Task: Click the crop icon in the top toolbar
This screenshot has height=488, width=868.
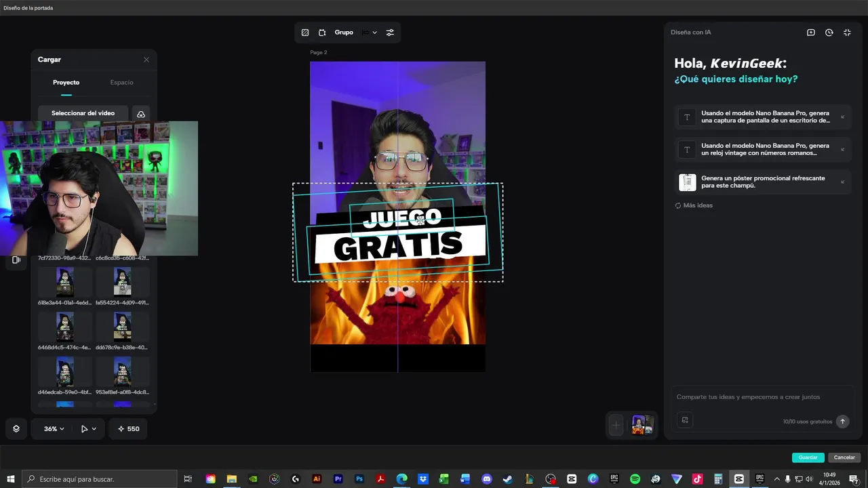Action: (322, 33)
